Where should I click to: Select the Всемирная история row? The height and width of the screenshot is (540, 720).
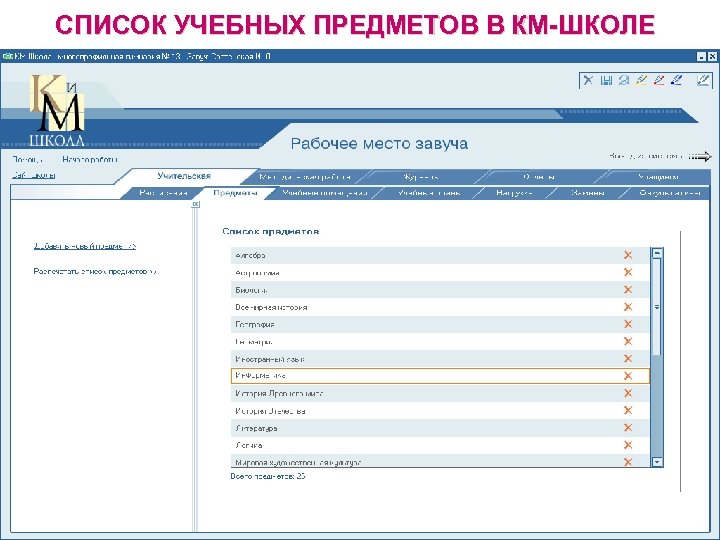pyautogui.click(x=440, y=307)
